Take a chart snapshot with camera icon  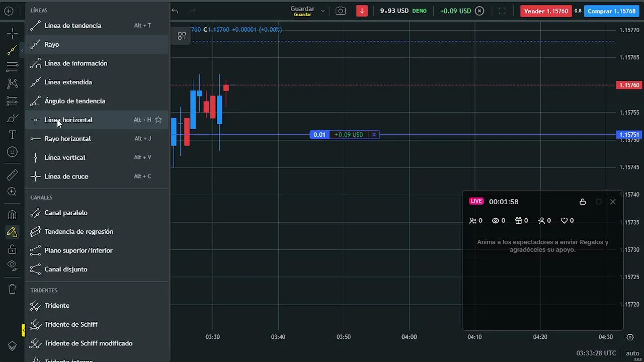click(341, 11)
